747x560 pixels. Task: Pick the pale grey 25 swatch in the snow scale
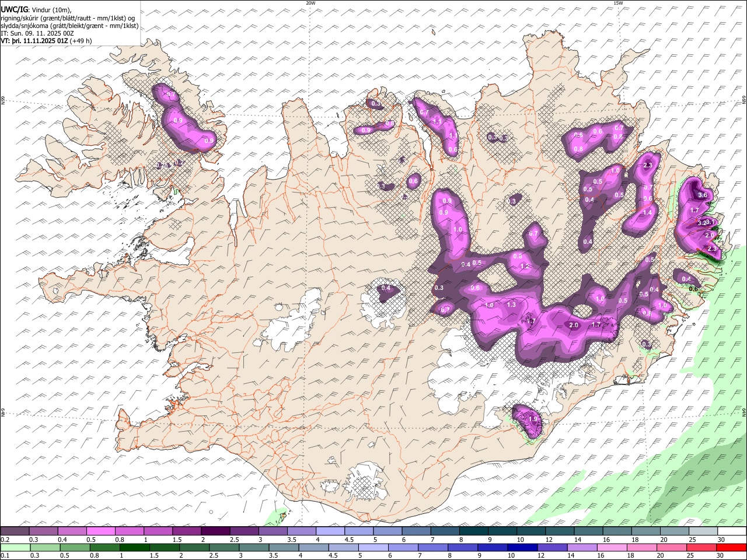tap(703, 531)
